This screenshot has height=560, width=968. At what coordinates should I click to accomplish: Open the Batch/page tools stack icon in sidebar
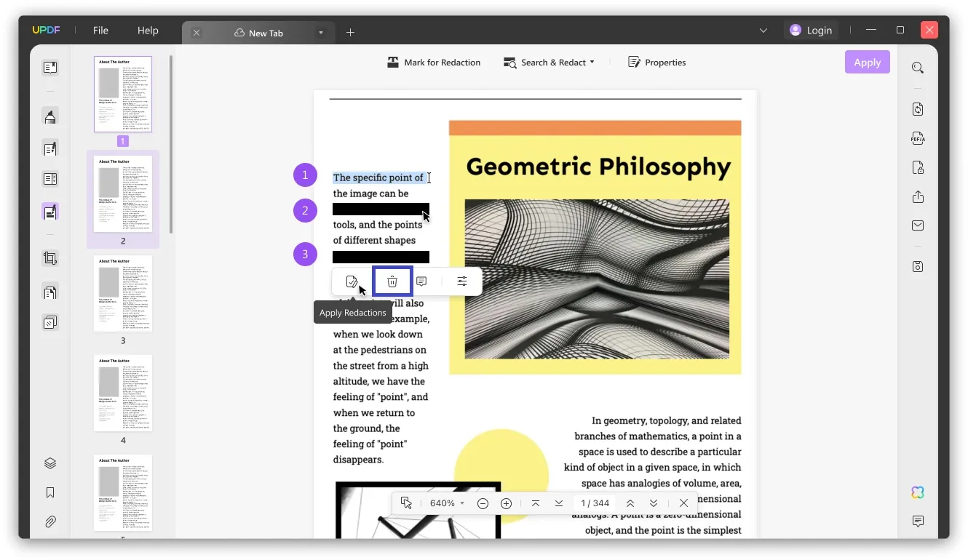pos(50,322)
